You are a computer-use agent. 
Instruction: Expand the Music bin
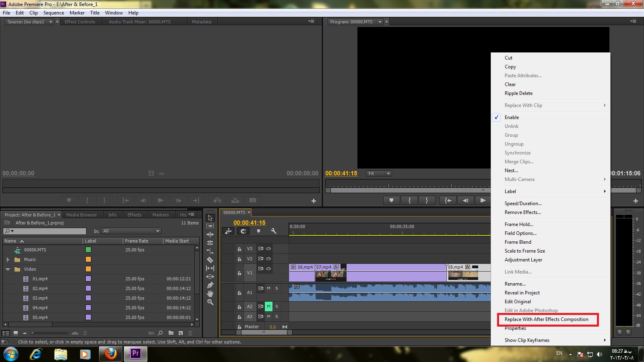click(x=8, y=259)
